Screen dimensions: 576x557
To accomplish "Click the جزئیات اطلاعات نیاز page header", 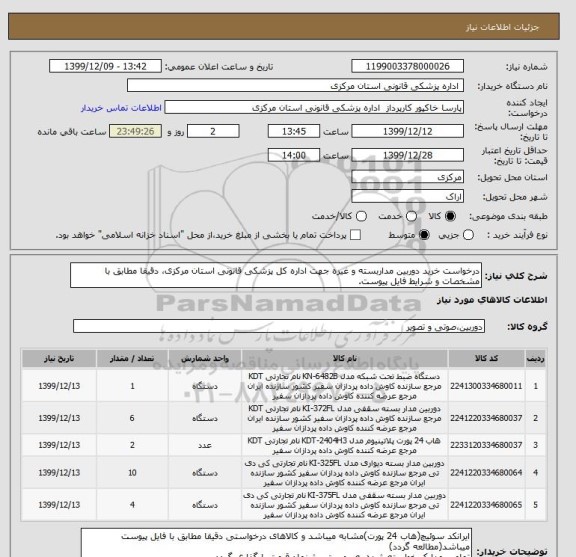I will [x=502, y=28].
